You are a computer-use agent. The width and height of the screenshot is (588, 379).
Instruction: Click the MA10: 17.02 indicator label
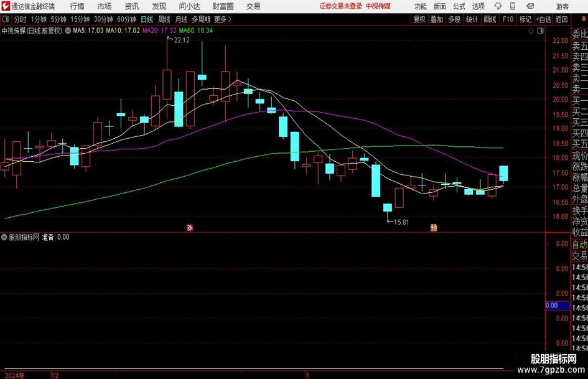coord(123,30)
